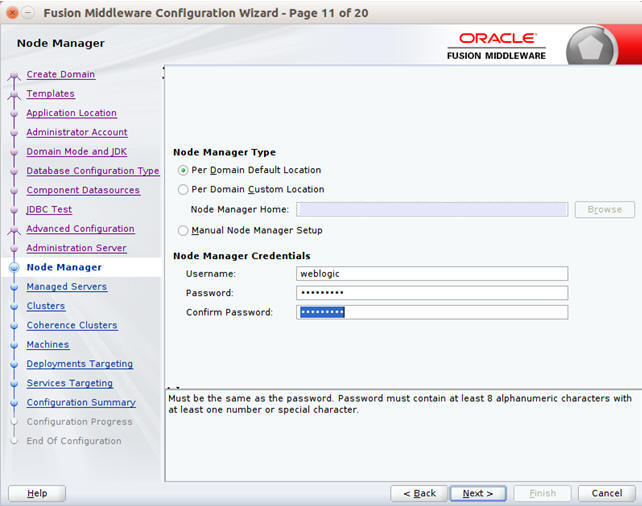Click the step bullet beside Coherence Clusters
The width and height of the screenshot is (642, 506).
(x=14, y=325)
